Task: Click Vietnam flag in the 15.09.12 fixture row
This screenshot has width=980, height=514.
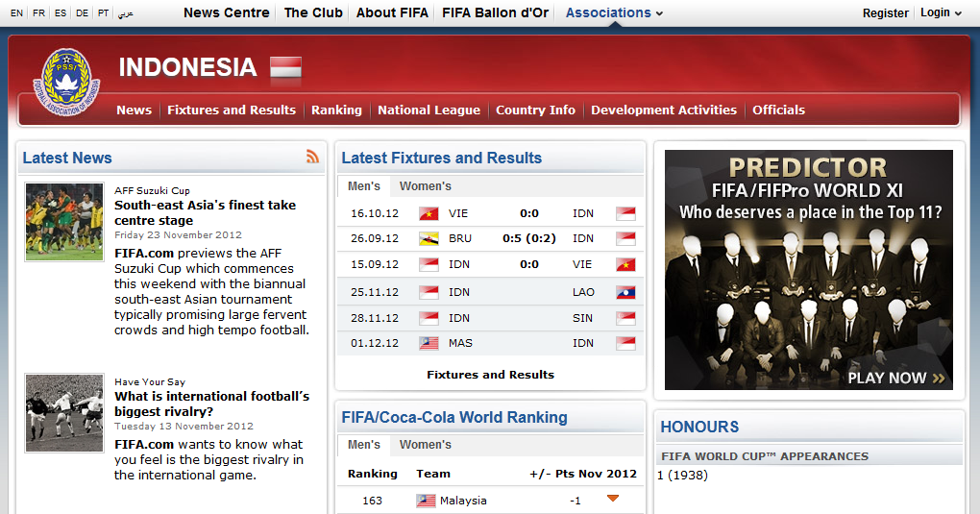Action: (x=625, y=264)
